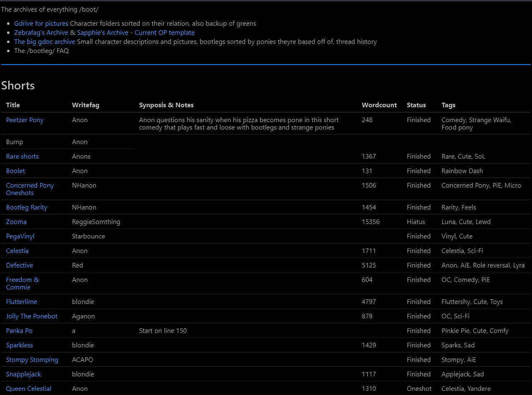Select the Oneshot status cell
Viewport: 532px width, 395px height.
(419, 389)
